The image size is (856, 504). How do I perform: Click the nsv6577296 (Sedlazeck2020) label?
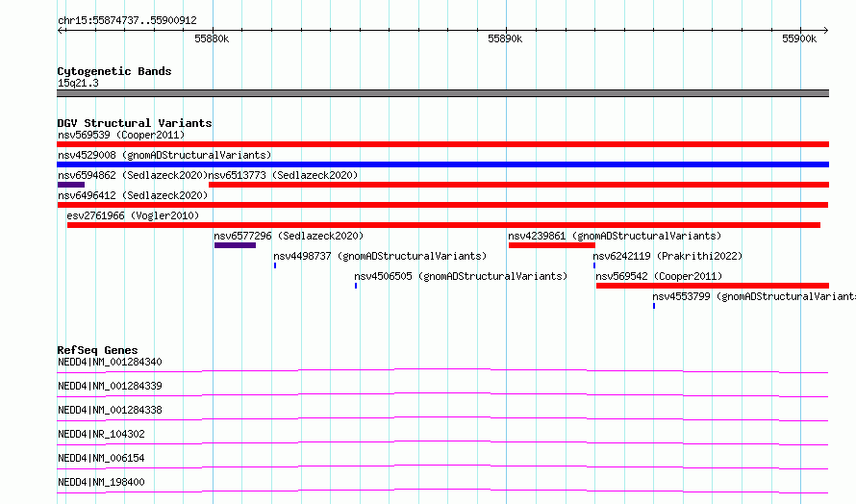pos(289,236)
